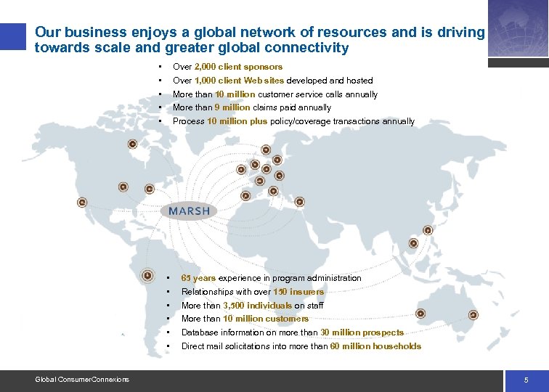Click the map marker on western Australia

420,314
